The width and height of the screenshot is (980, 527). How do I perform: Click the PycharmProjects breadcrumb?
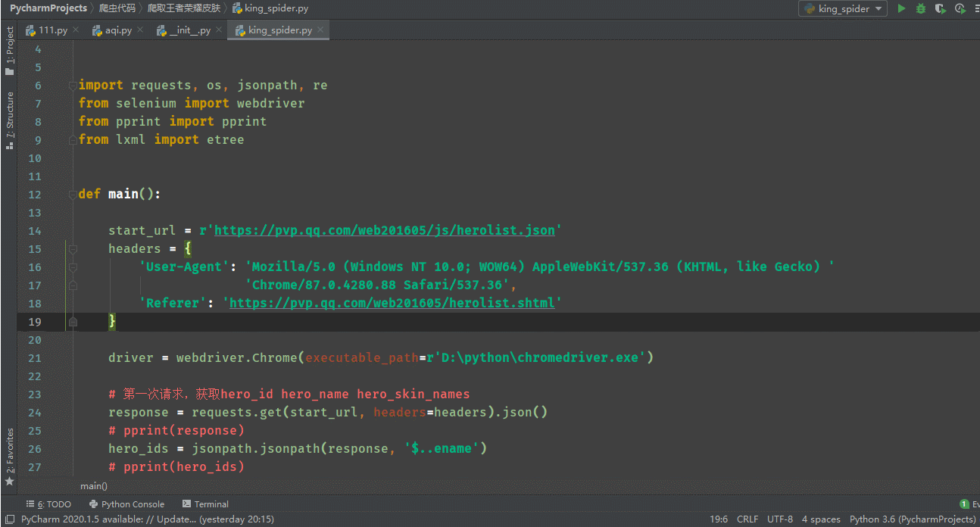(x=48, y=8)
